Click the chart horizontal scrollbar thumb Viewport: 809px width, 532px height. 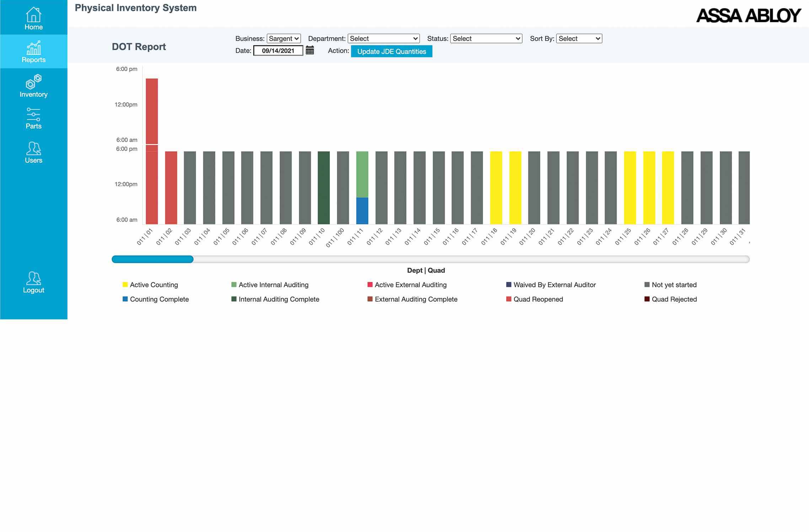[152, 259]
